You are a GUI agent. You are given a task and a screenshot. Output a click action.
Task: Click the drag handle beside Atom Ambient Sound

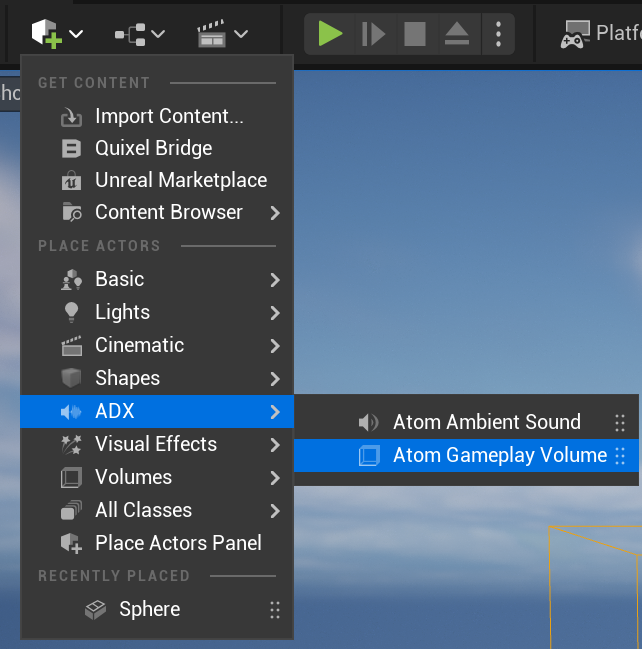click(620, 423)
